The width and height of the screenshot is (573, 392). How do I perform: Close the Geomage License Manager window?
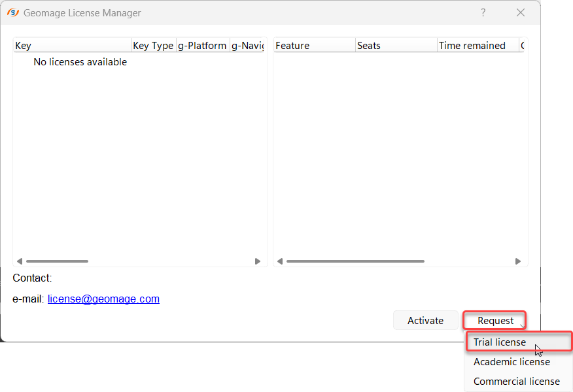(521, 13)
